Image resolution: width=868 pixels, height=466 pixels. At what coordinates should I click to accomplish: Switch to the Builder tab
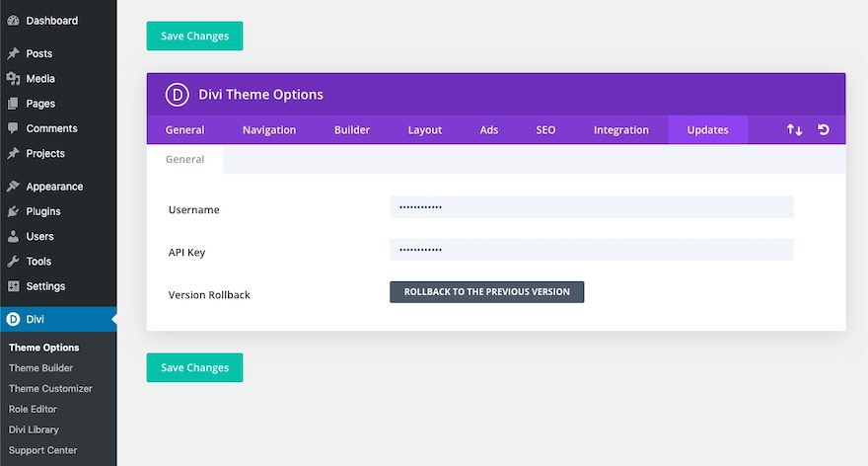tap(352, 130)
